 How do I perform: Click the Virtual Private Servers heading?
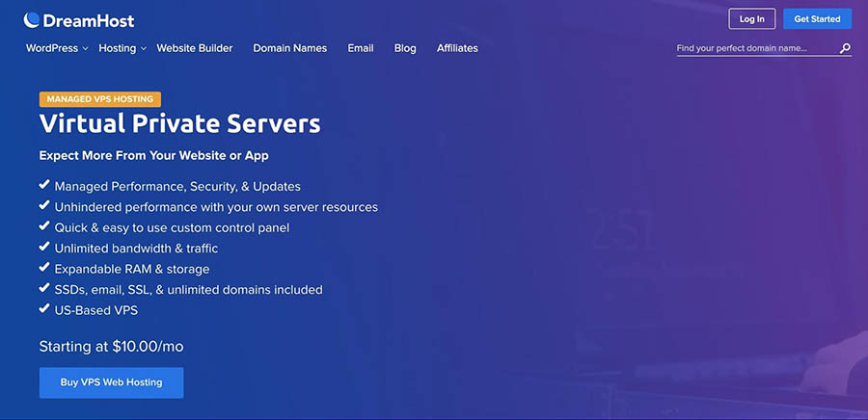pos(180,124)
